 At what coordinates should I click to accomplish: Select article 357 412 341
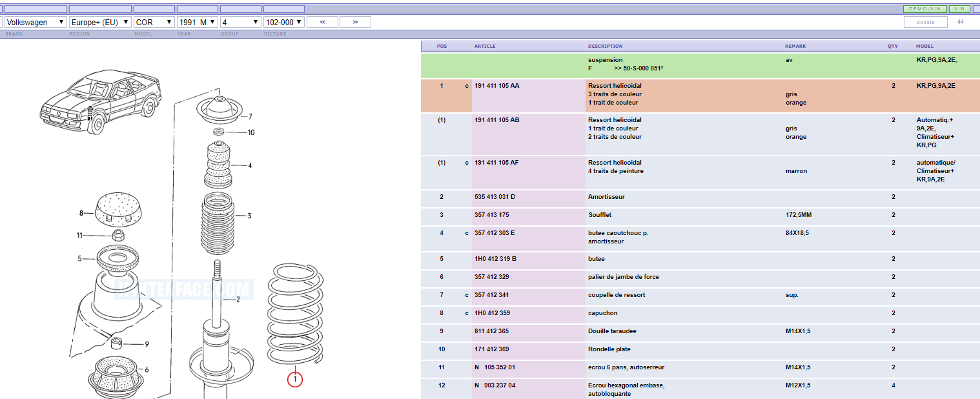(x=491, y=294)
